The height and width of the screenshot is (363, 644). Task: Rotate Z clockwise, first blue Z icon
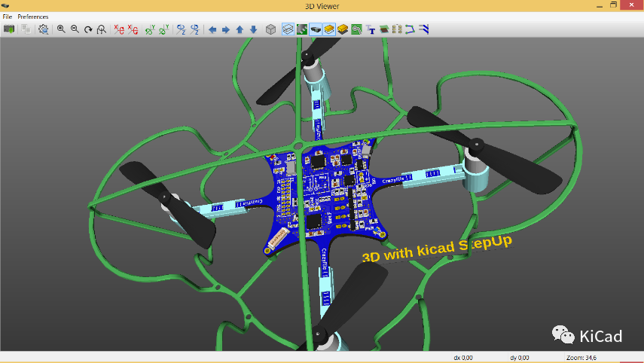tap(181, 29)
